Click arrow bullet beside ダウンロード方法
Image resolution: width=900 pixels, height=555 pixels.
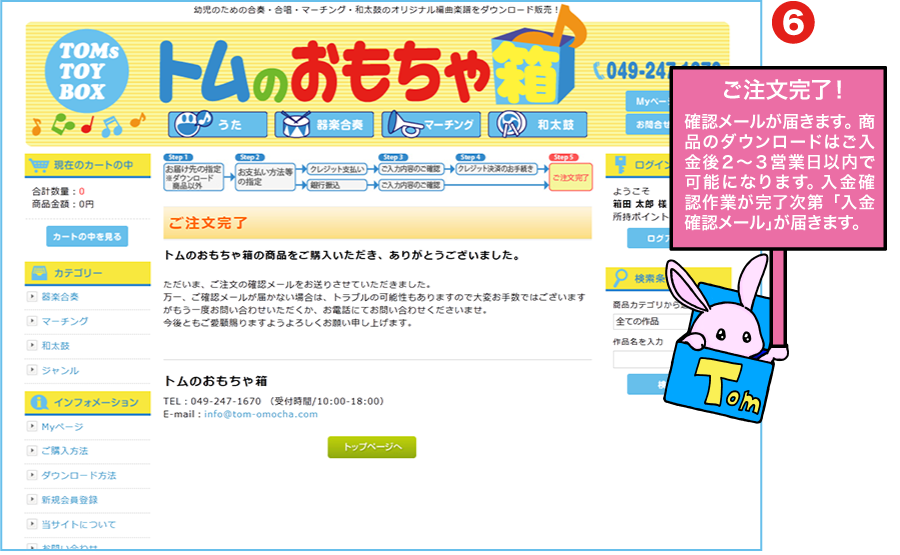coord(32,475)
